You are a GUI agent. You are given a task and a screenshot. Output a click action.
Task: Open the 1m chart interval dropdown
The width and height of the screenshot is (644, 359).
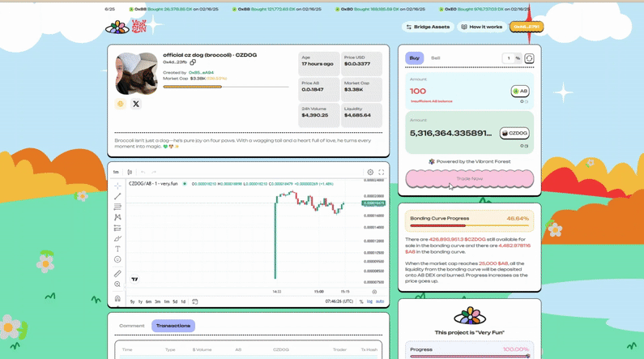(116, 172)
